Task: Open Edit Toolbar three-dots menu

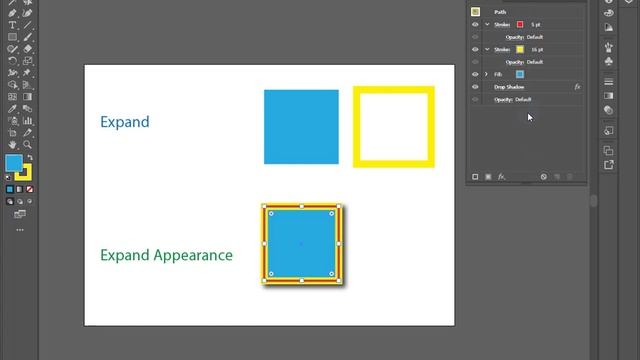Action: (20, 230)
